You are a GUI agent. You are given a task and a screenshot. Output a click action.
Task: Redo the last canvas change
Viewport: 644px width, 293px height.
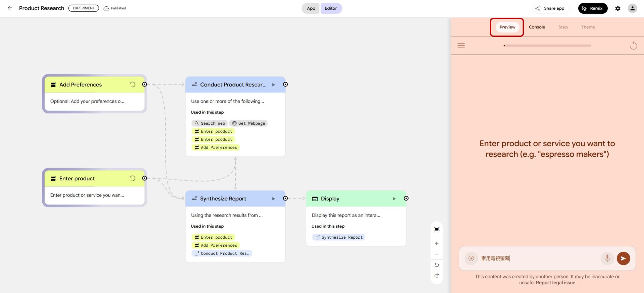pos(436,276)
